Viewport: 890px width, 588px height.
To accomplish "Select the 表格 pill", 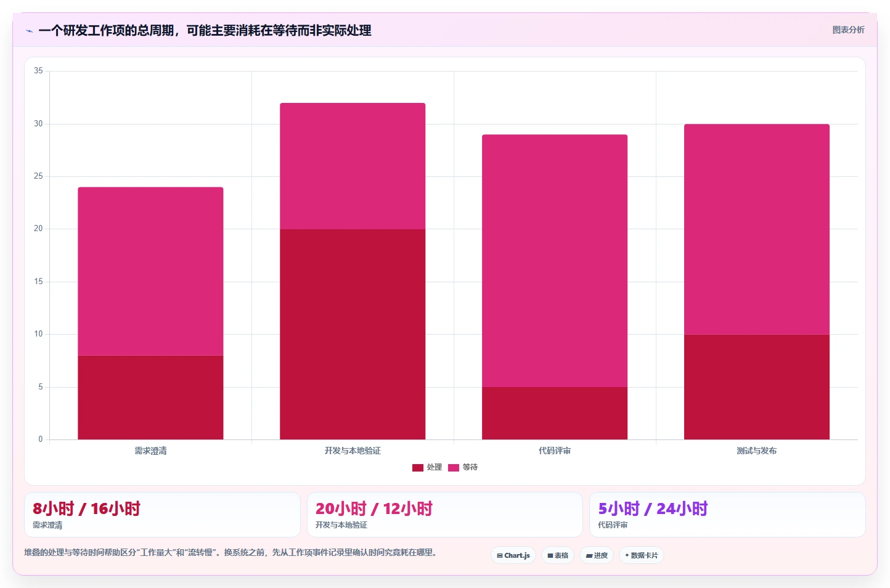I will tap(558, 555).
